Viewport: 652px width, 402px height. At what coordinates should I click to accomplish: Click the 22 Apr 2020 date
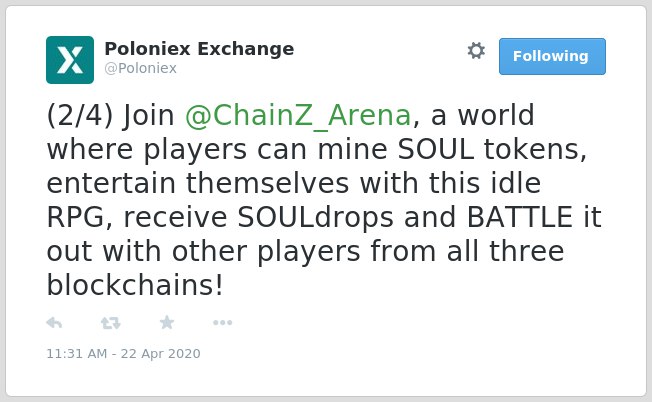(161, 353)
